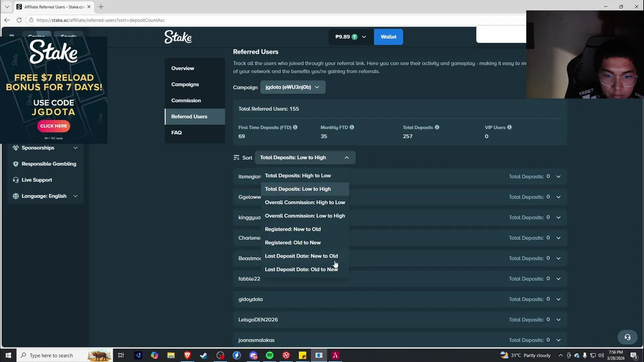Open File Explorer from taskbar
The width and height of the screenshot is (644, 362).
[171, 355]
